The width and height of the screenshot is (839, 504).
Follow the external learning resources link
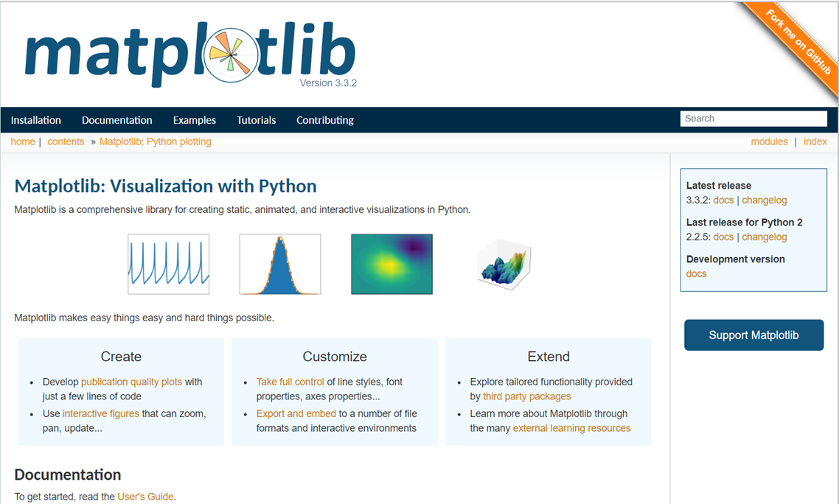pyautogui.click(x=571, y=428)
